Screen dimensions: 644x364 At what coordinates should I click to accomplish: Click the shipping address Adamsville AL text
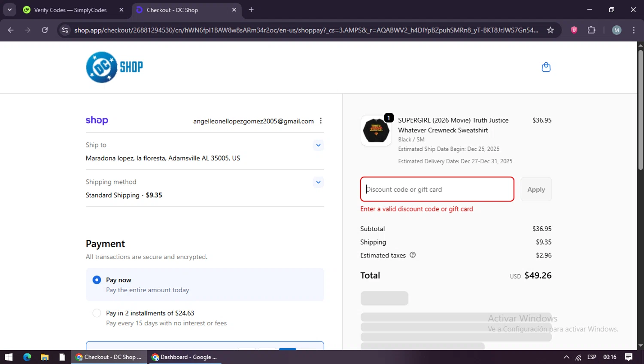coord(163,158)
